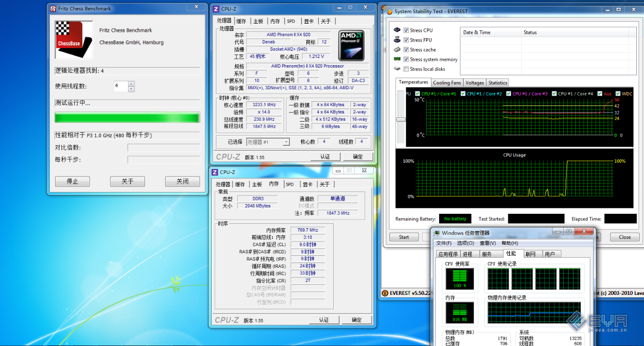Click the 关闭 button in Fritz benchmark

click(x=182, y=181)
